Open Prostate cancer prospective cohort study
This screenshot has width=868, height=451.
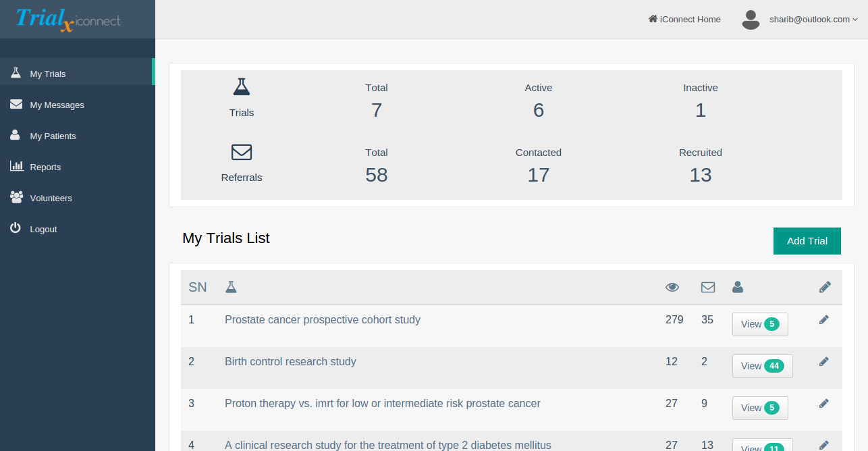point(322,320)
